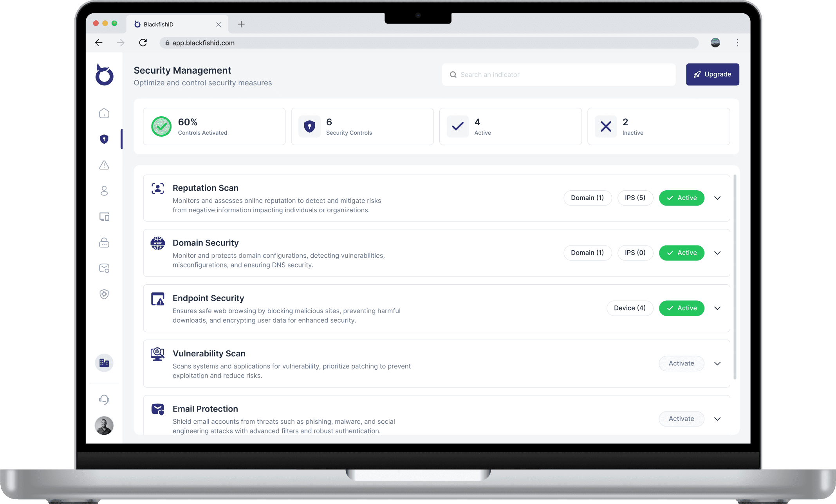Toggle Active status on Endpoint Security
Screen dimensions: 836x504
point(681,307)
